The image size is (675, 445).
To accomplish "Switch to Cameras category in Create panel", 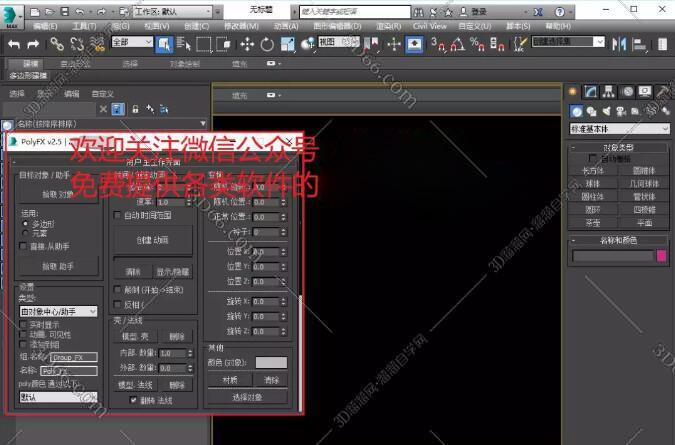I will 620,110.
